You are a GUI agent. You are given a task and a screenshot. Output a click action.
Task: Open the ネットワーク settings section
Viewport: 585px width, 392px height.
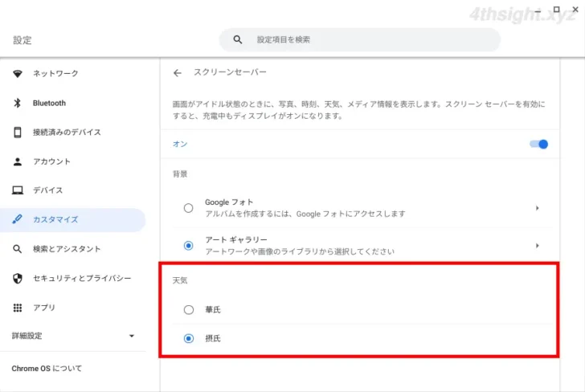[x=73, y=73]
